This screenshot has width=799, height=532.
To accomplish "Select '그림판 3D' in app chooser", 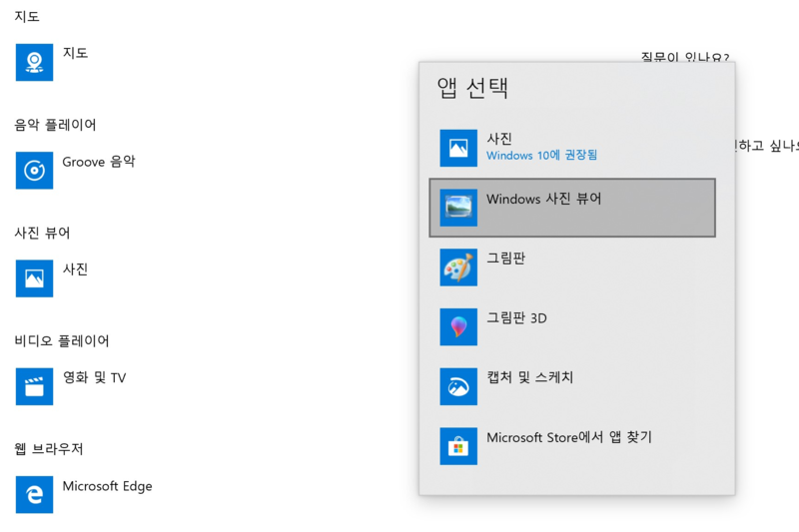I will pos(572,326).
